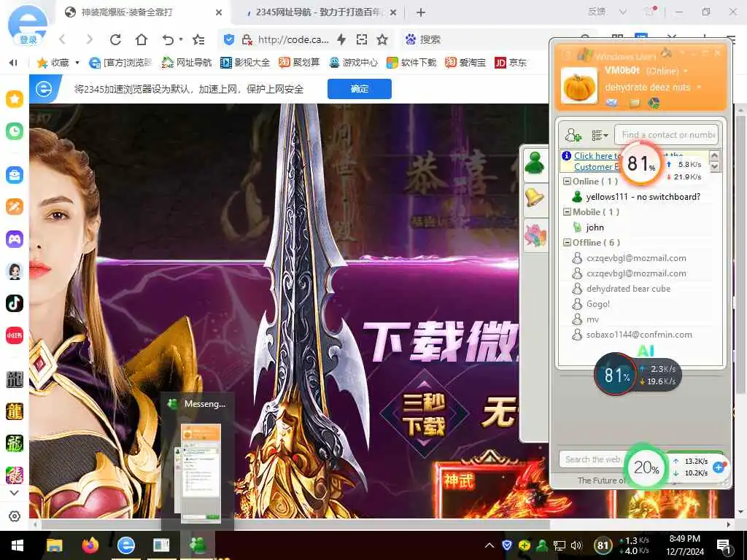Open the 影视大全 bookmark
The height and width of the screenshot is (560, 747).
coord(245,63)
